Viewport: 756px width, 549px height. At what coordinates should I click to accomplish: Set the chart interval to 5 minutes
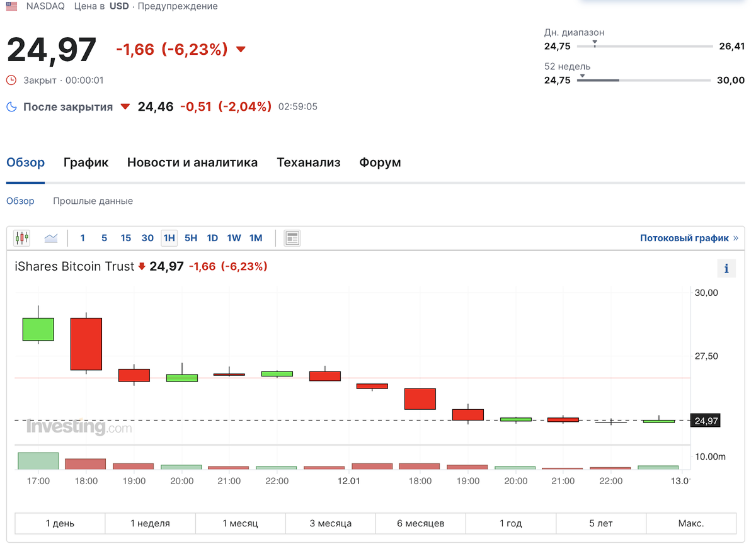[x=104, y=238]
